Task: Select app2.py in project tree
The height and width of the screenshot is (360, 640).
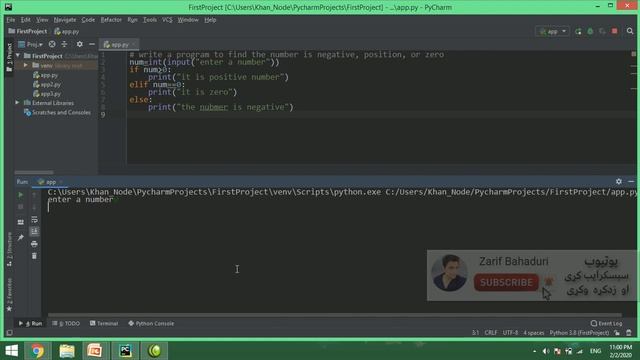Action: coord(47,84)
